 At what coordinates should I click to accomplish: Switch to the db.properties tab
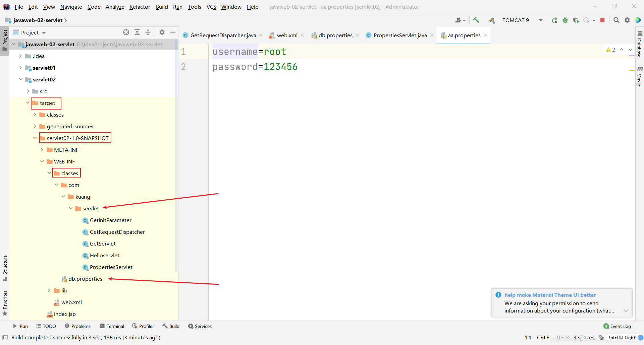[335, 35]
